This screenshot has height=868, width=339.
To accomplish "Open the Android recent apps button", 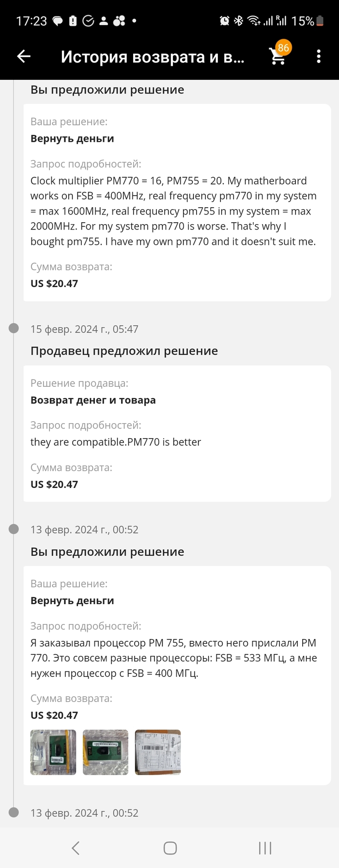I will (265, 848).
